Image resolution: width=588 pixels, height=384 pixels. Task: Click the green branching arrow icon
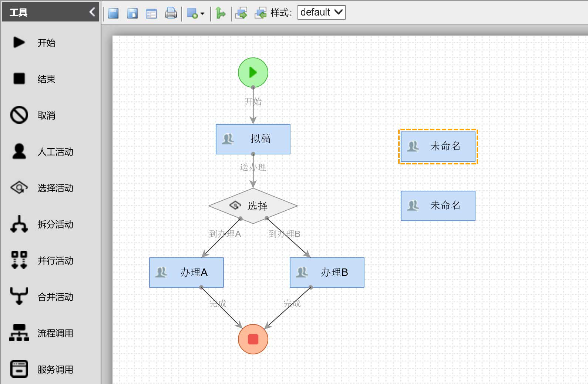(221, 13)
